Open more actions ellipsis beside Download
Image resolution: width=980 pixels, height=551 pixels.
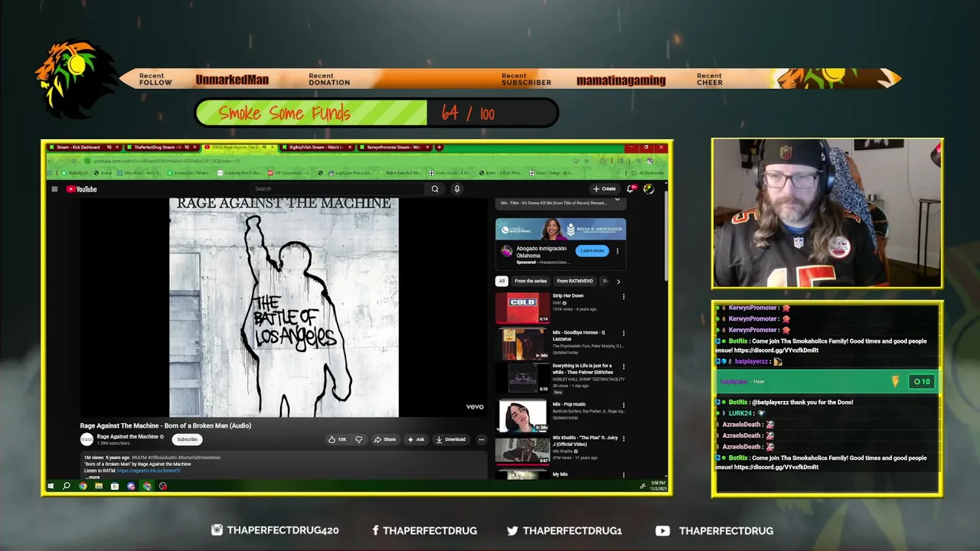pos(481,439)
